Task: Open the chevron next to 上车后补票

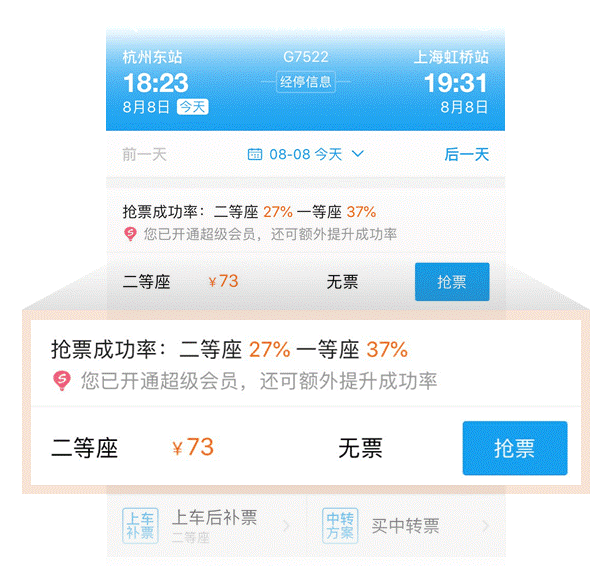Action: [x=286, y=525]
